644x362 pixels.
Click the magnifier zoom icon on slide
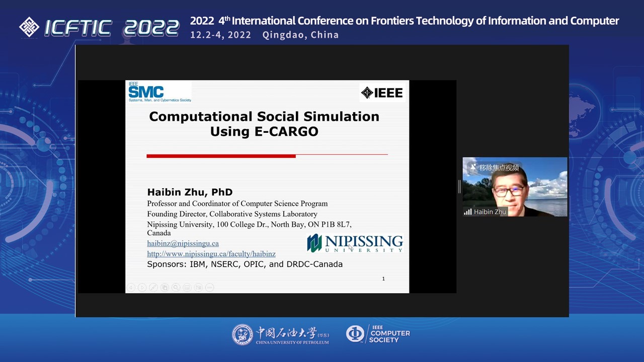pyautogui.click(x=176, y=288)
